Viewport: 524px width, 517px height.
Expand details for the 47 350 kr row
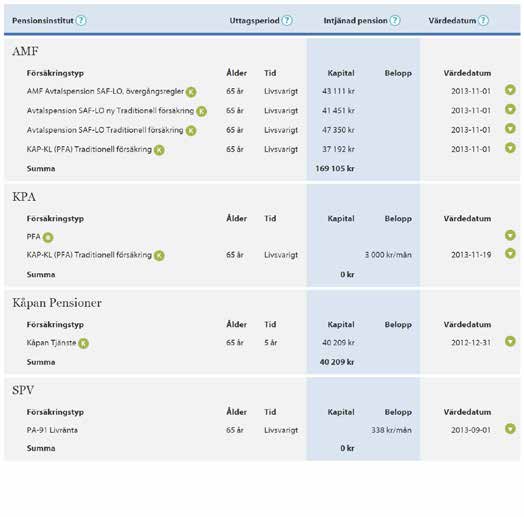pos(510,128)
